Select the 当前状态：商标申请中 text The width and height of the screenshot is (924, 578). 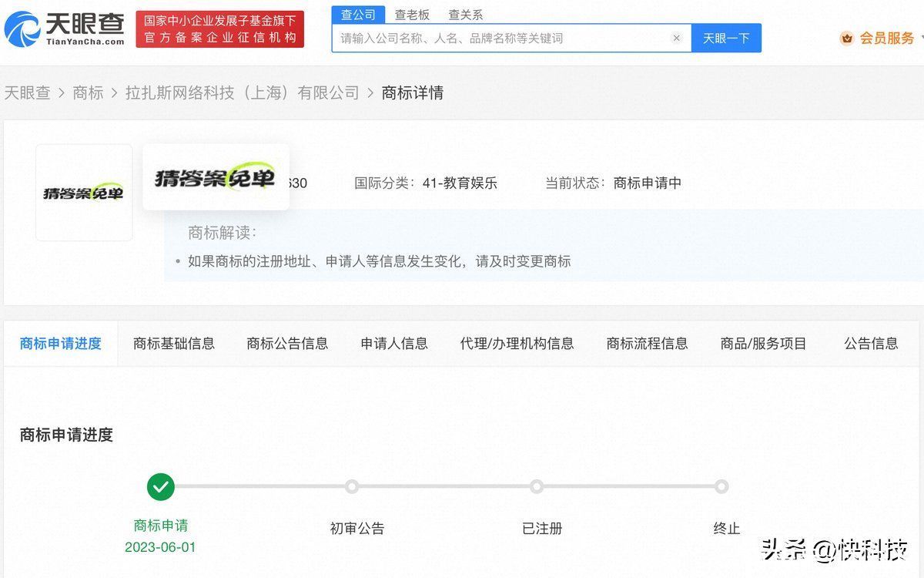coord(614,183)
